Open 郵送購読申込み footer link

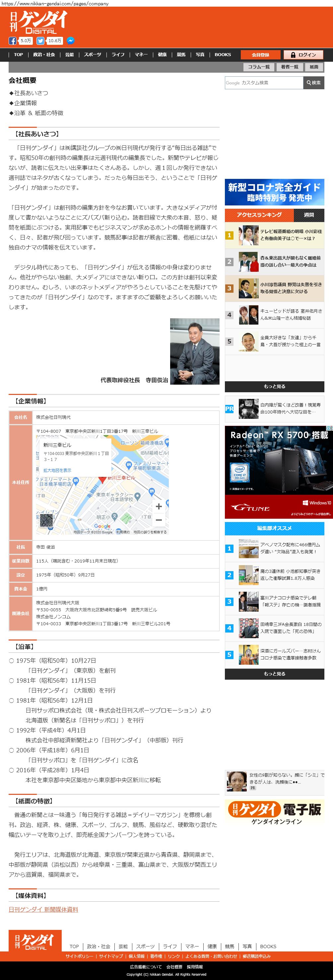tap(257, 956)
